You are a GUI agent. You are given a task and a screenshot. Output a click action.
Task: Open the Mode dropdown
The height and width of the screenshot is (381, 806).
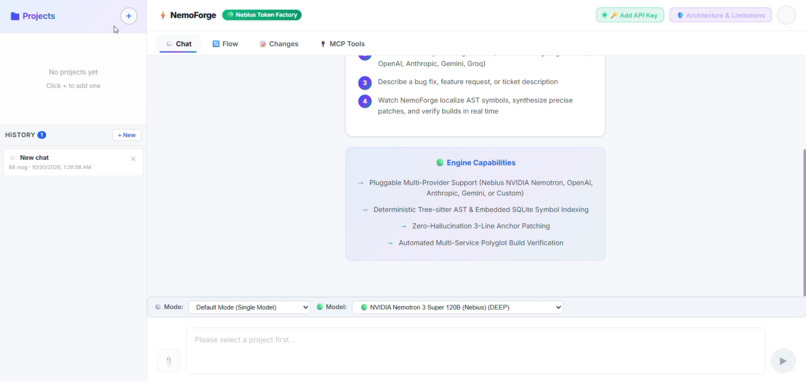[249, 307]
